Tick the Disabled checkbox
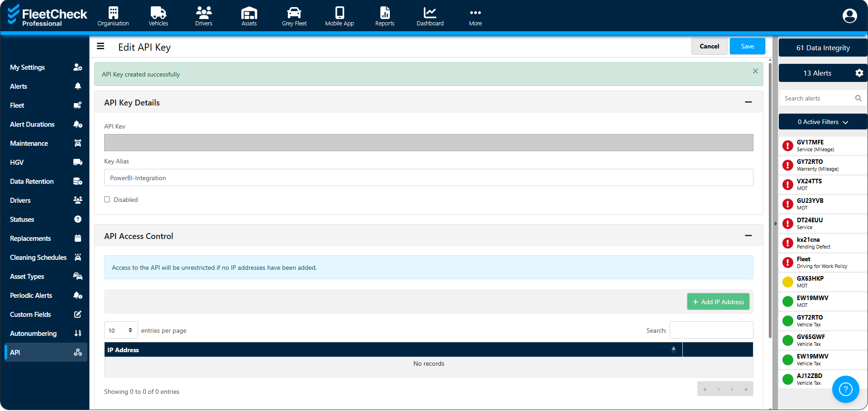The width and height of the screenshot is (868, 411). tap(107, 200)
